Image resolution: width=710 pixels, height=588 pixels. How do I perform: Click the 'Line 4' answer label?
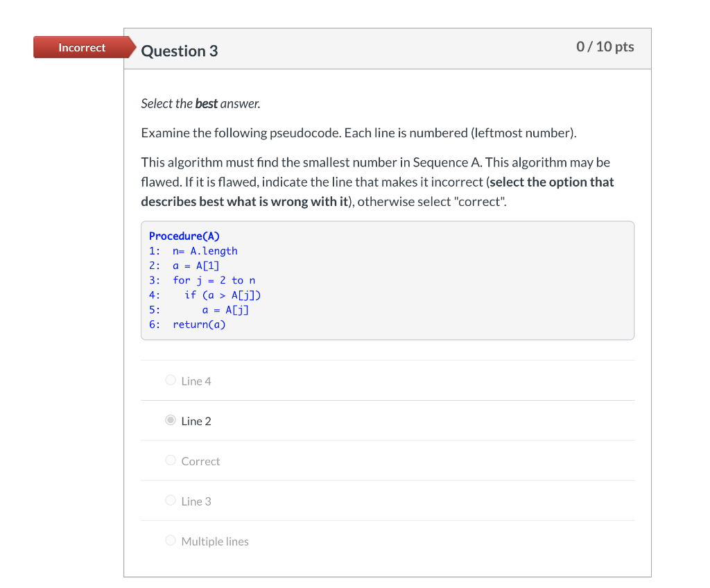click(x=196, y=381)
